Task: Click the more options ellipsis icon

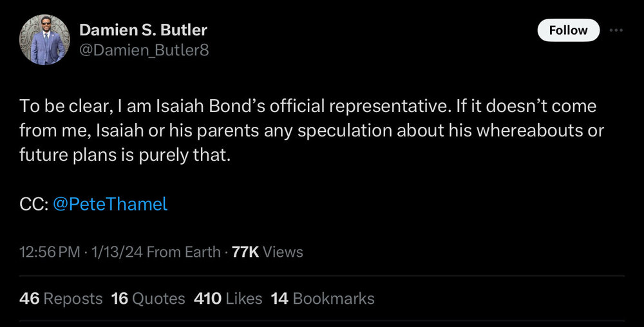Action: (x=616, y=30)
